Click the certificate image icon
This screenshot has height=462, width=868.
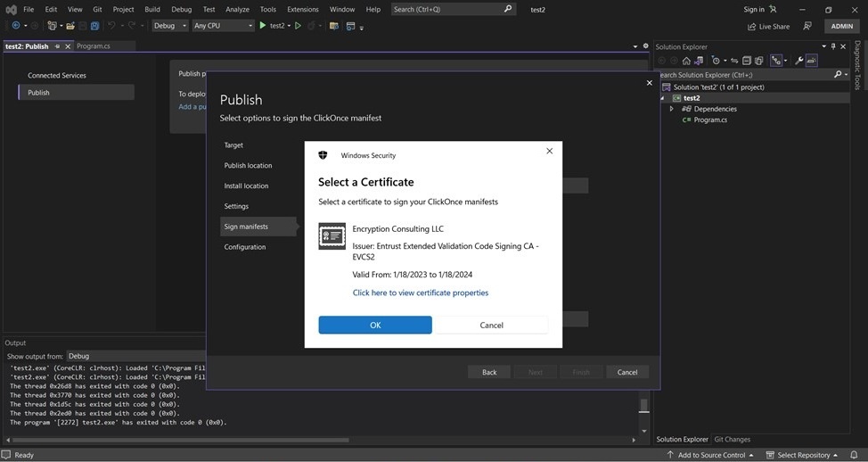click(x=332, y=236)
